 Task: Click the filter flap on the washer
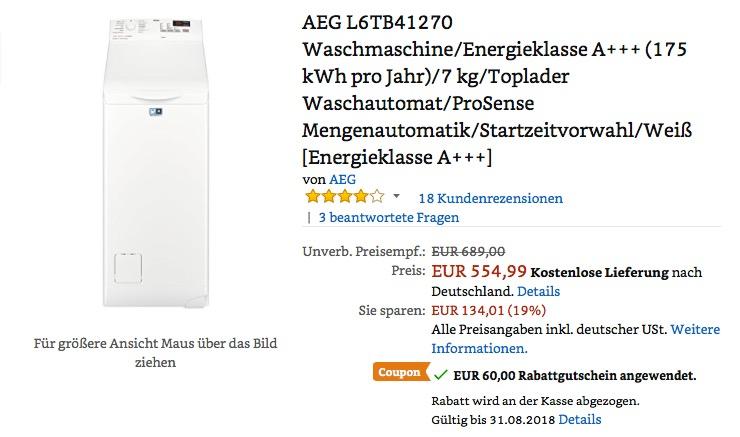pyautogui.click(x=128, y=268)
